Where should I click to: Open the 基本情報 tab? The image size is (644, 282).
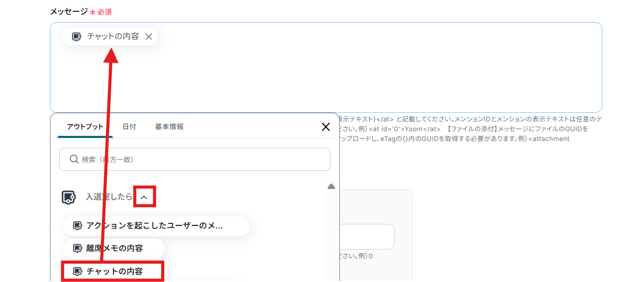[169, 127]
